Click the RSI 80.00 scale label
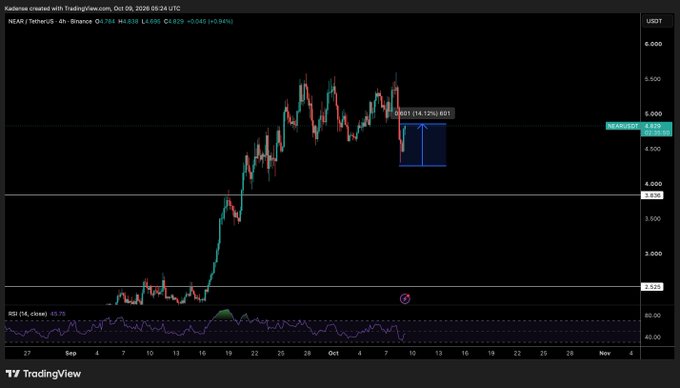The width and height of the screenshot is (680, 388). coord(653,316)
